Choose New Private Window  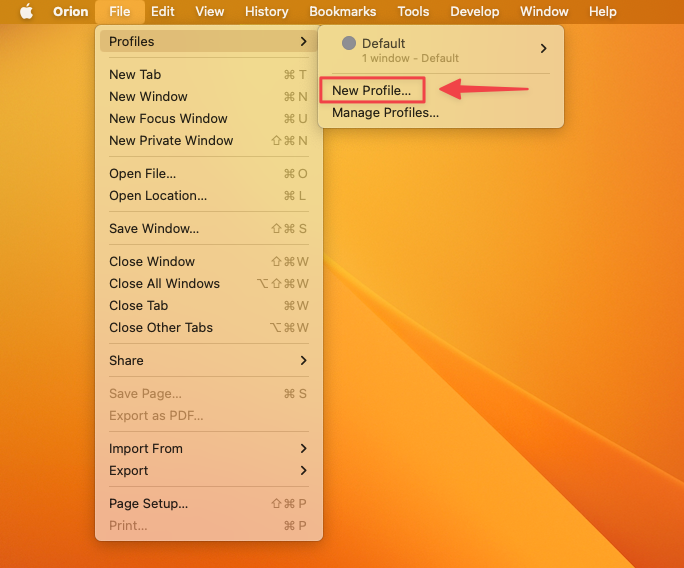171,141
